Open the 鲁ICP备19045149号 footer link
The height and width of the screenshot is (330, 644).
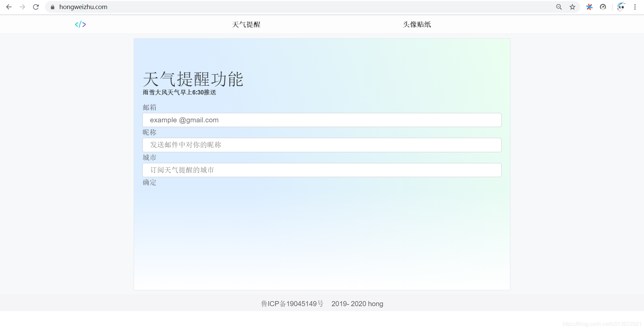point(292,304)
